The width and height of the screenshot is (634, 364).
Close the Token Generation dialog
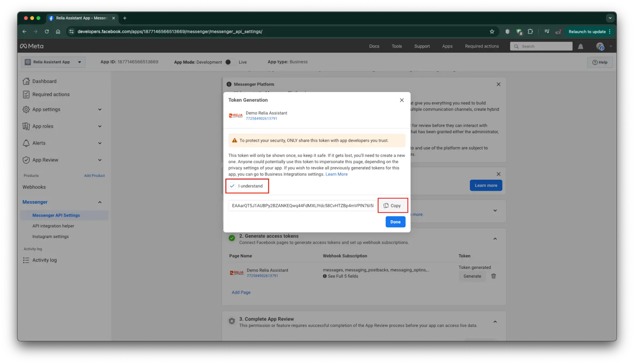click(x=401, y=100)
